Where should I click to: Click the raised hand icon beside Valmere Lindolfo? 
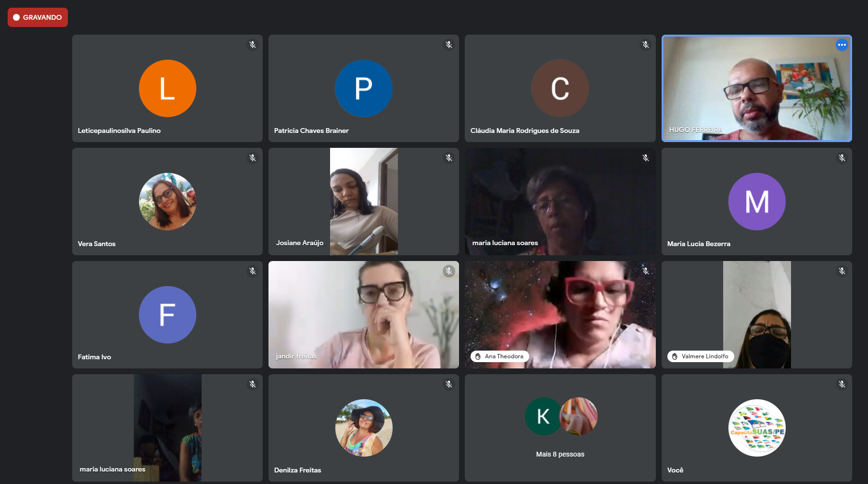675,356
